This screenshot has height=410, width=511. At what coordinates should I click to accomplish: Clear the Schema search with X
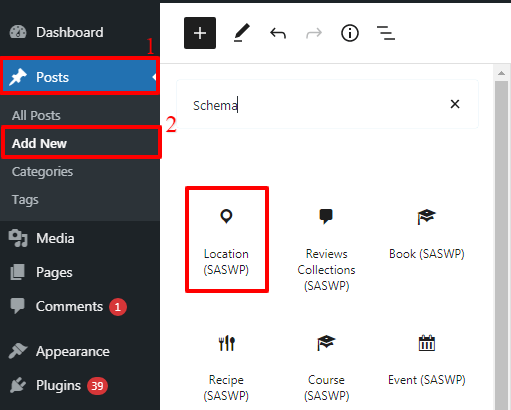455,104
